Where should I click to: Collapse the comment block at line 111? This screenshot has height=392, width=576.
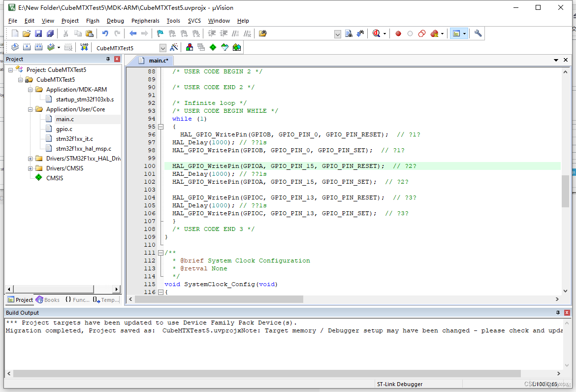[160, 253]
